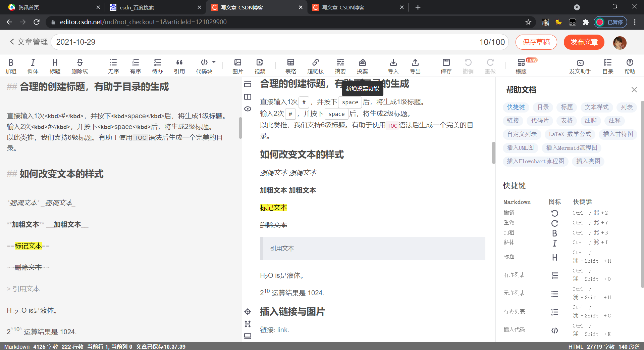Image resolution: width=644 pixels, height=350 pixels.
Task: Click the preview pane scrollbar
Action: coord(493,153)
